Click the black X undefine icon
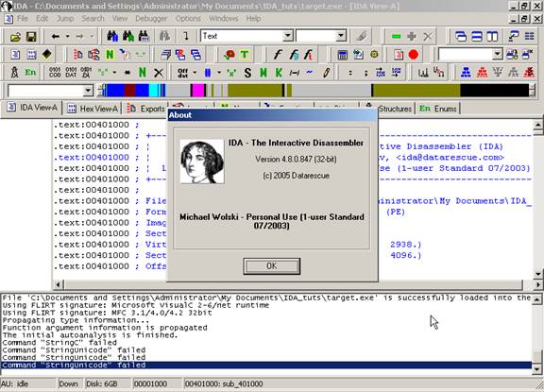Viewport: 544px width, 392px height. point(159,73)
